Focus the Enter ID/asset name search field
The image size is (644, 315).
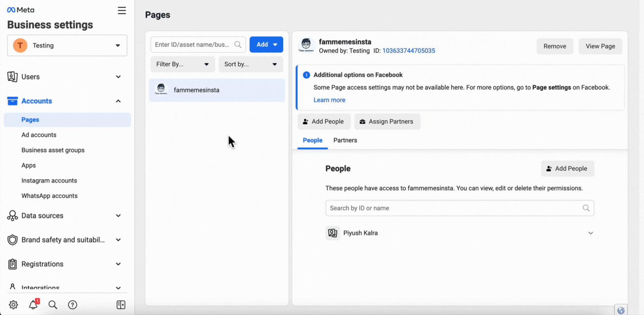198,45
